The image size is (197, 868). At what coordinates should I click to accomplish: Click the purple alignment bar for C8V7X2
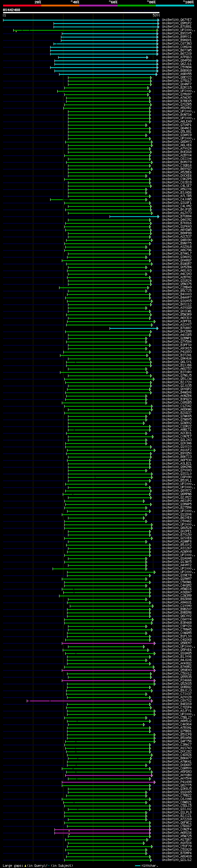point(90,701)
